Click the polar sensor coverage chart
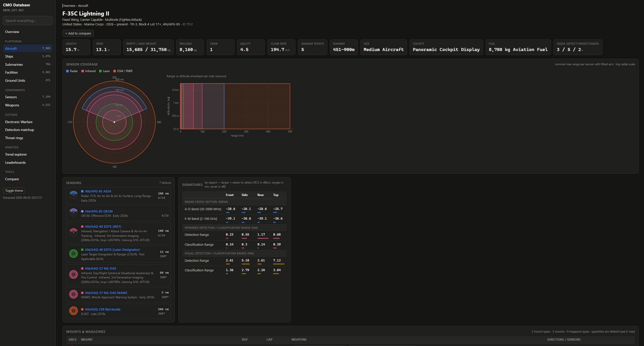Image resolution: width=644 pixels, height=346 pixels. pyautogui.click(x=114, y=122)
